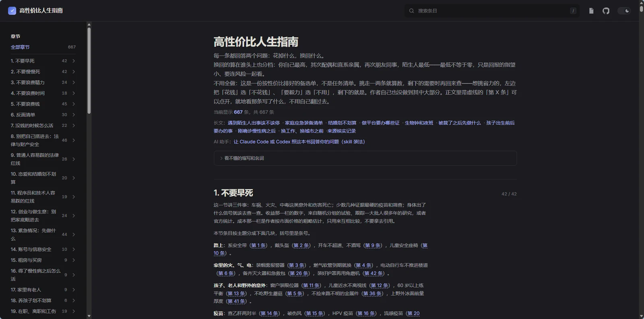The image size is (644, 319).
Task: Open the document file icon in header
Action: pyautogui.click(x=591, y=11)
